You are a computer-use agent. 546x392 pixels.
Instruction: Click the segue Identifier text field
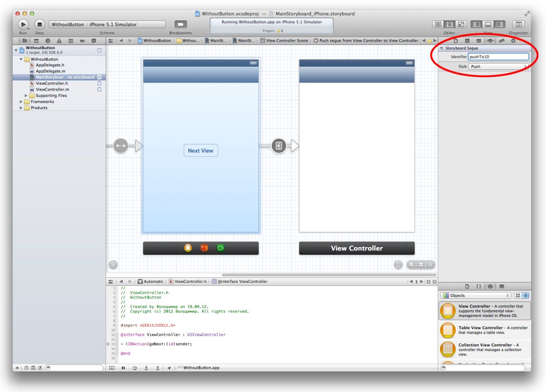point(498,57)
